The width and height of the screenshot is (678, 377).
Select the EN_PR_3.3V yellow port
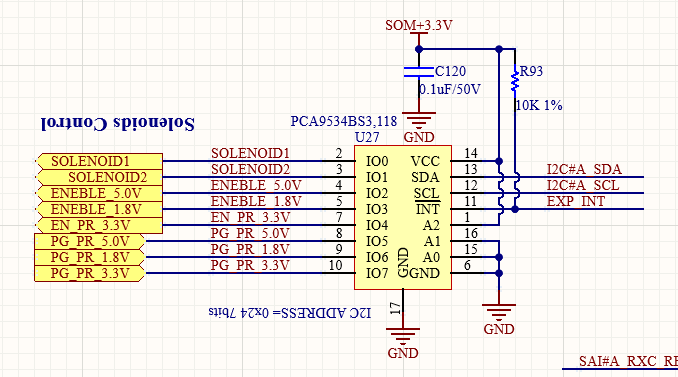coord(99,225)
